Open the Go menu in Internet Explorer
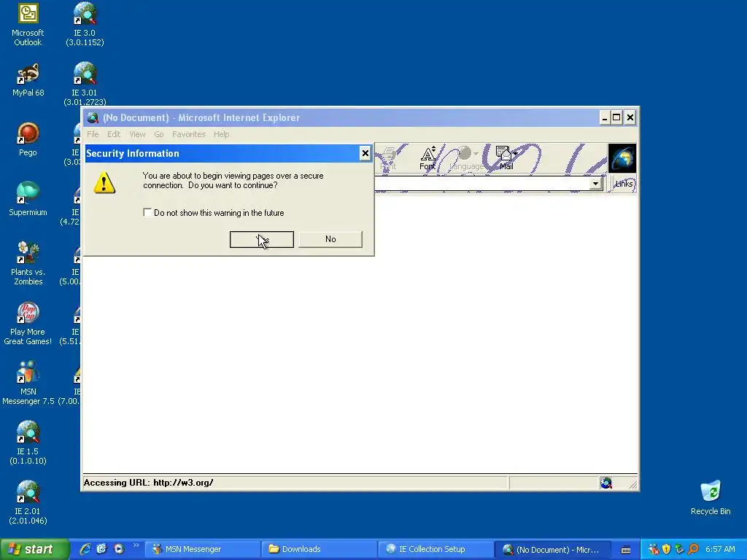 [x=158, y=134]
